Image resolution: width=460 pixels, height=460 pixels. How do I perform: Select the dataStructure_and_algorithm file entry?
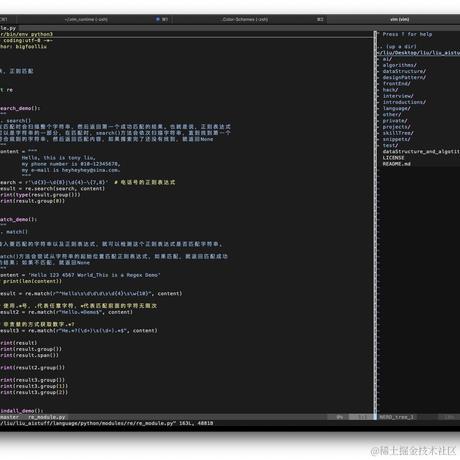421,152
